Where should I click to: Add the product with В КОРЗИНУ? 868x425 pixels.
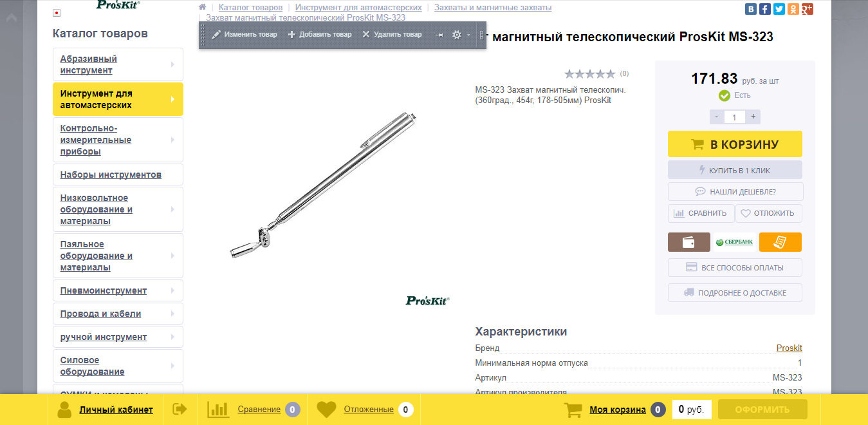[735, 144]
